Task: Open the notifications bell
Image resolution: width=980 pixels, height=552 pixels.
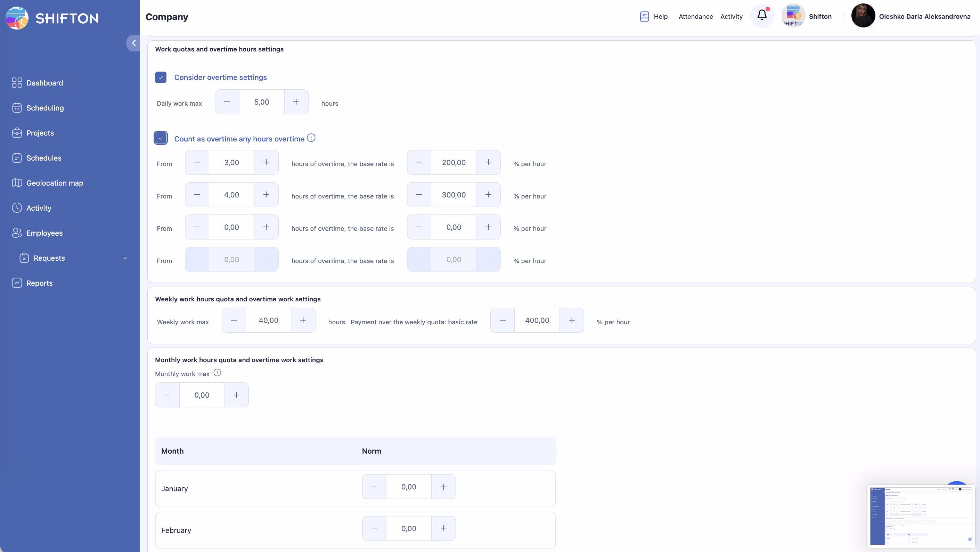Action: pyautogui.click(x=762, y=16)
